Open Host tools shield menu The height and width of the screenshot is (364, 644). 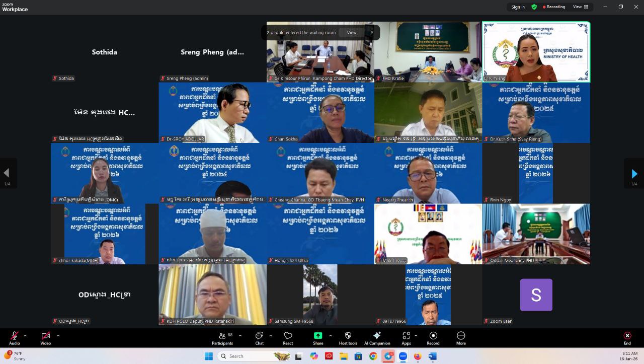click(348, 338)
